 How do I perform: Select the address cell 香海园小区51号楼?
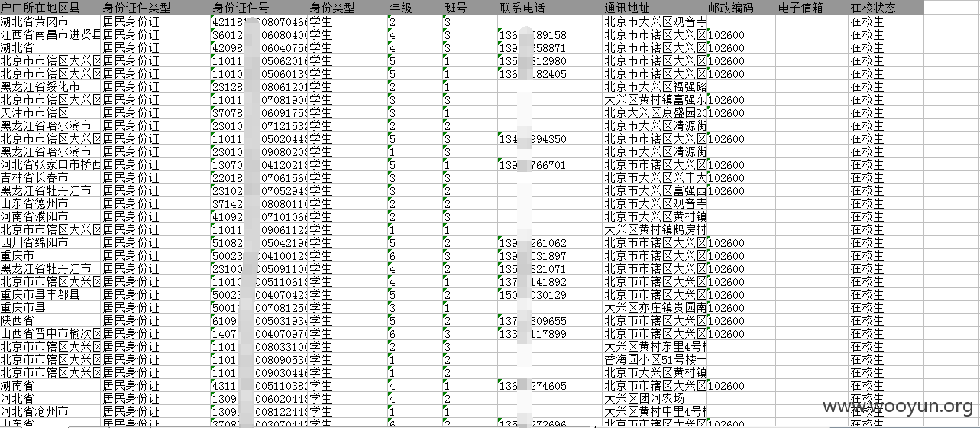[x=654, y=360]
